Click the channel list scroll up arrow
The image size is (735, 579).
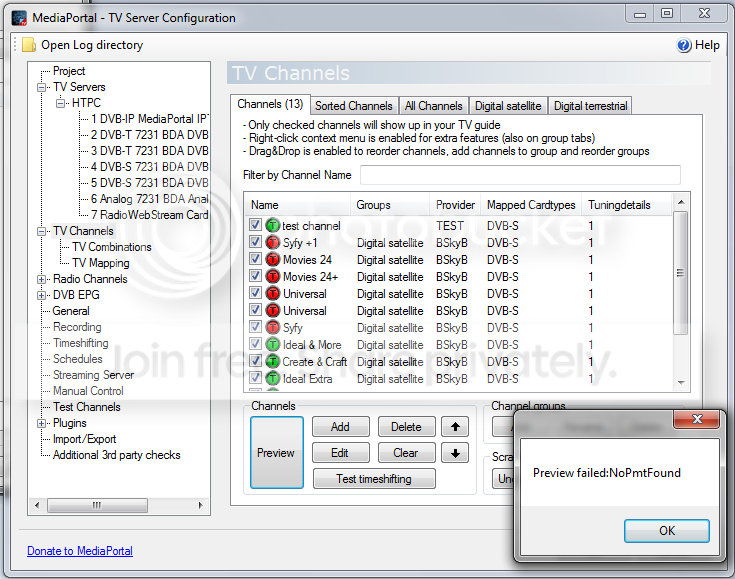(681, 202)
